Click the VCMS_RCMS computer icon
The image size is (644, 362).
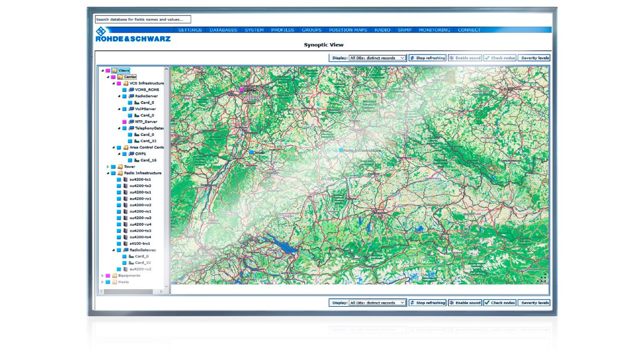pyautogui.click(x=131, y=89)
